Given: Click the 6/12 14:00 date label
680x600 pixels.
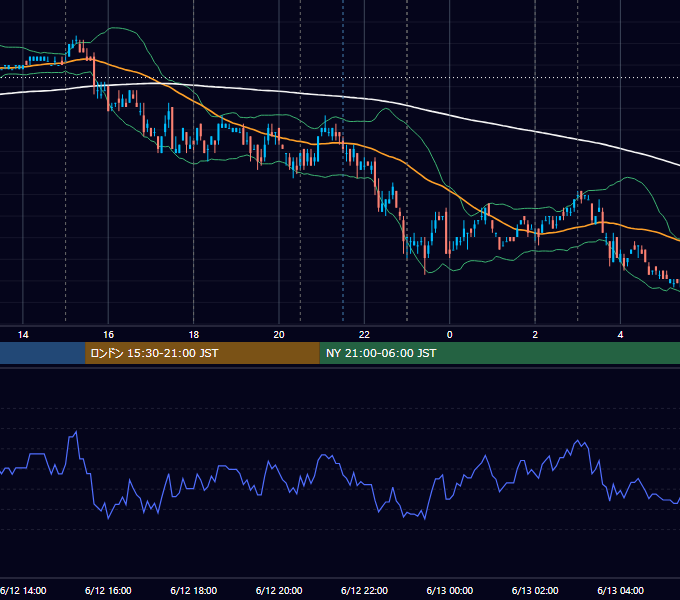Looking at the screenshot, I should (23, 590).
